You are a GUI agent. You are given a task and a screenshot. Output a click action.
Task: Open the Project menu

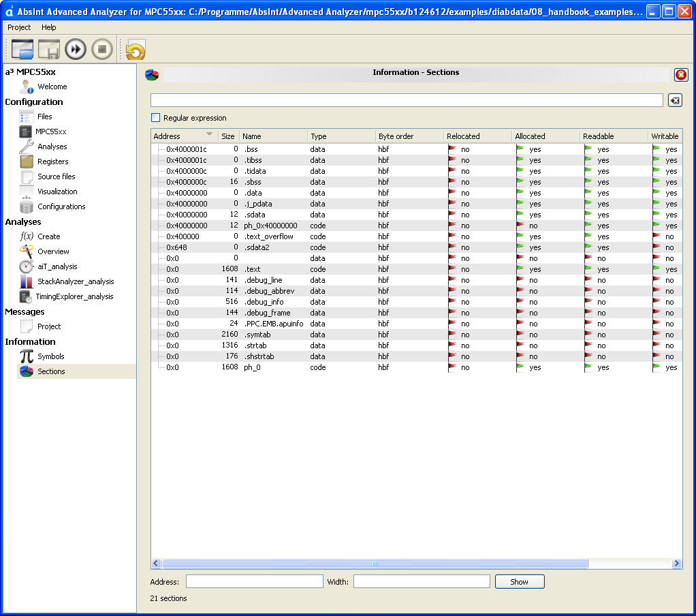19,27
